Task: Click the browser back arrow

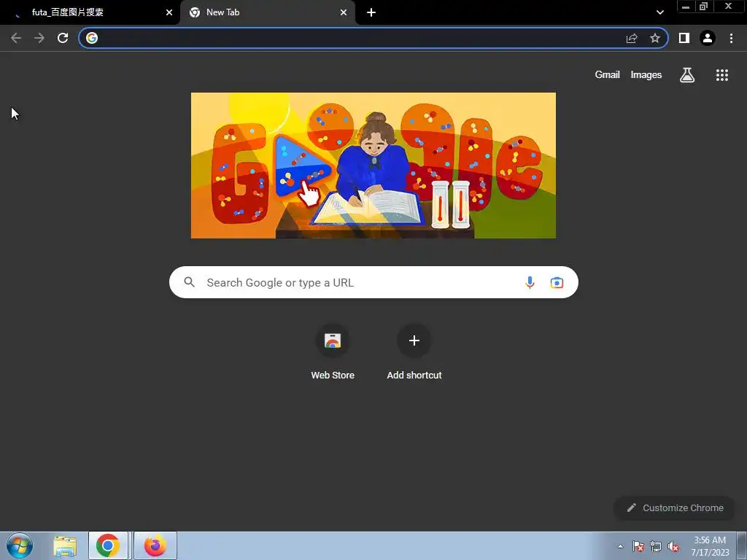Action: (16, 38)
